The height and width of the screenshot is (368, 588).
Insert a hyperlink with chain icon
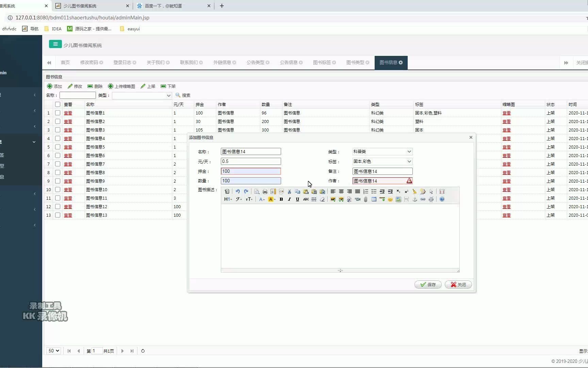[x=423, y=199]
